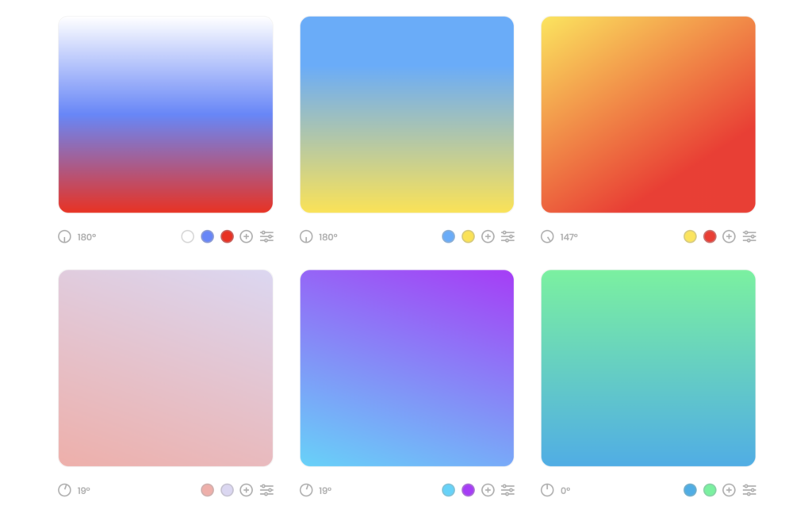Click the 180° angle value under blue-yellow gradient
812x521 pixels.
coord(327,237)
